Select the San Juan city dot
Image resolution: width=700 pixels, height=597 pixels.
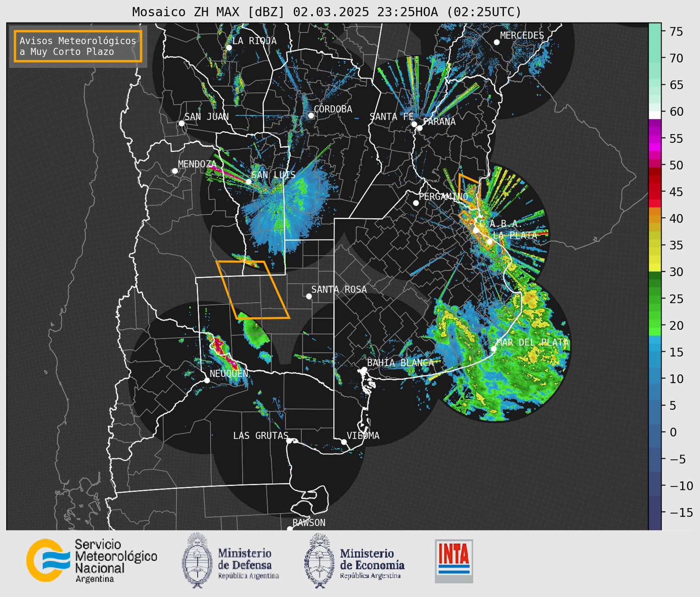(181, 123)
